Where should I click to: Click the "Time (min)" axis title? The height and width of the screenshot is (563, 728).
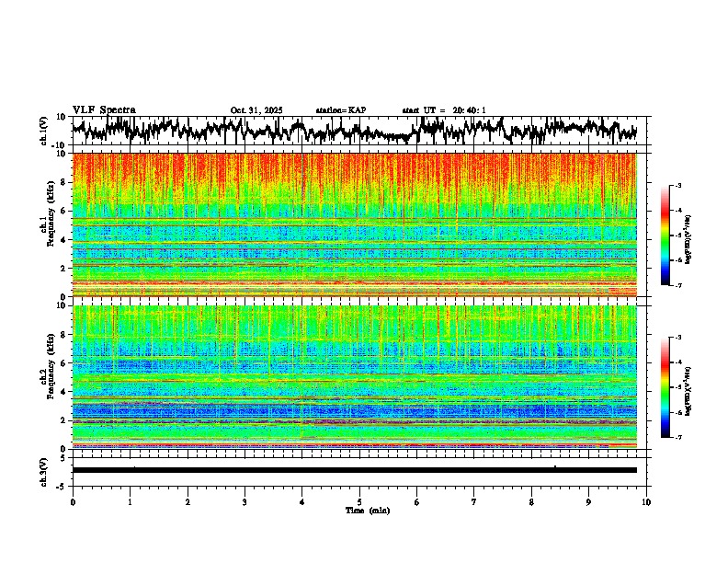point(368,511)
